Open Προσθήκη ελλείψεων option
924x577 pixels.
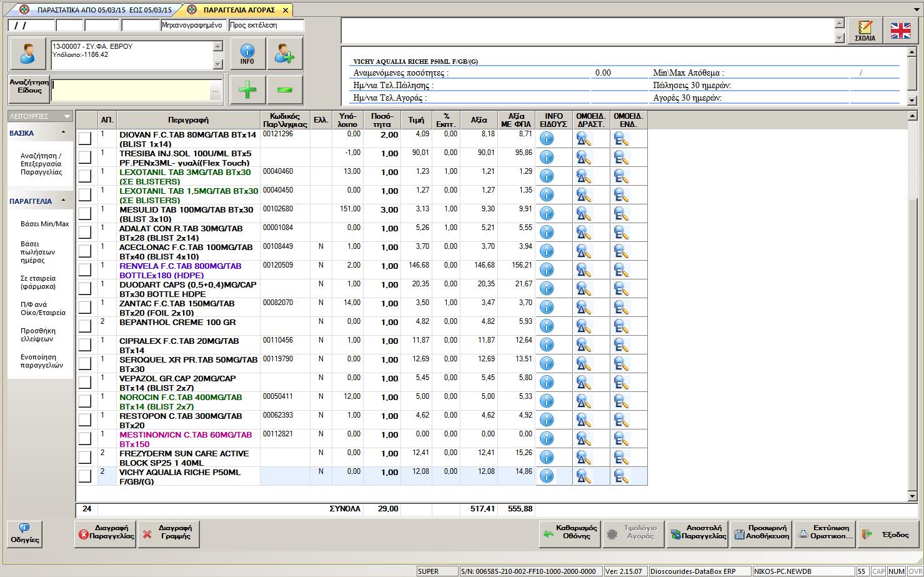point(37,334)
